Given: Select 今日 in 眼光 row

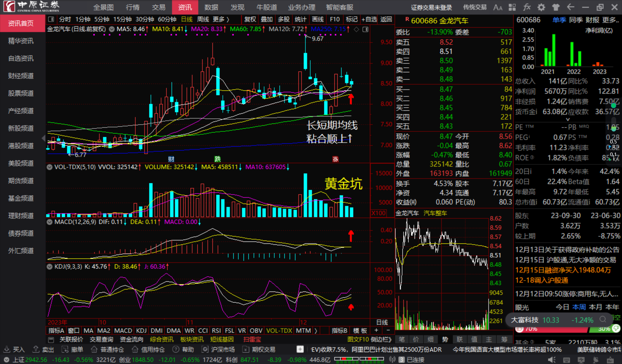Looking at the screenshot, I should 562,307.
